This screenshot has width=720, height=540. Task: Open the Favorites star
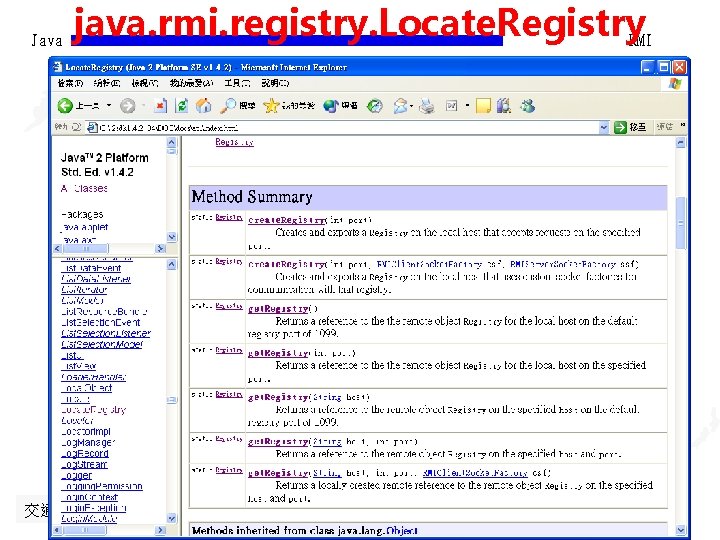tap(289, 106)
